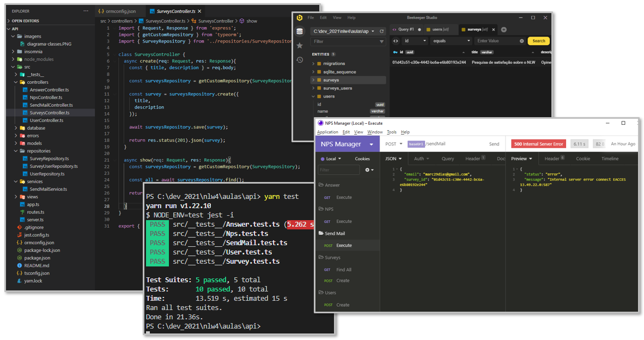This screenshot has width=644, height=340.
Task: Toggle raw filter code icon beside id dropdown
Action: [396, 41]
